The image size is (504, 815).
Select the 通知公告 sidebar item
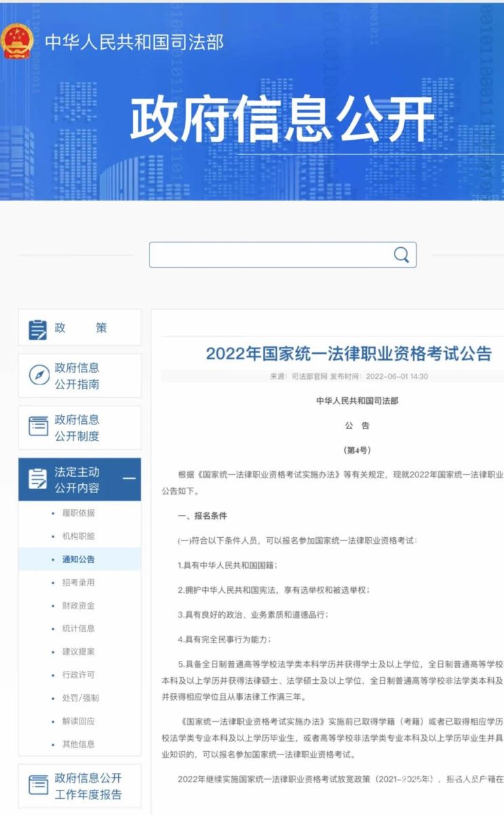[x=78, y=560]
